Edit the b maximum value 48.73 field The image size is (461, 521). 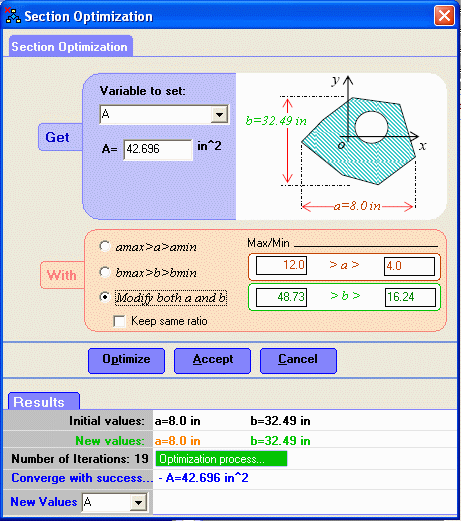(281, 297)
